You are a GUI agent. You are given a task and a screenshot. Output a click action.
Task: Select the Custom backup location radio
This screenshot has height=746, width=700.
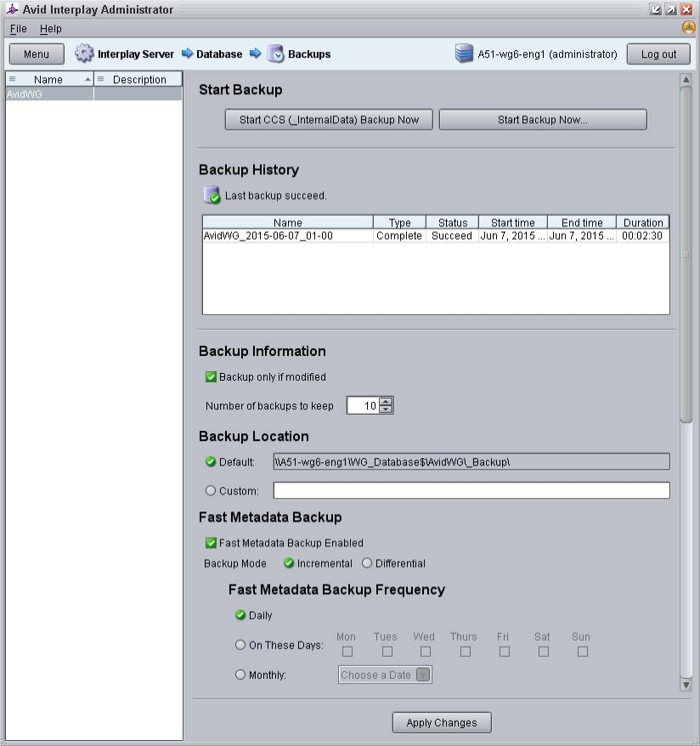210,490
